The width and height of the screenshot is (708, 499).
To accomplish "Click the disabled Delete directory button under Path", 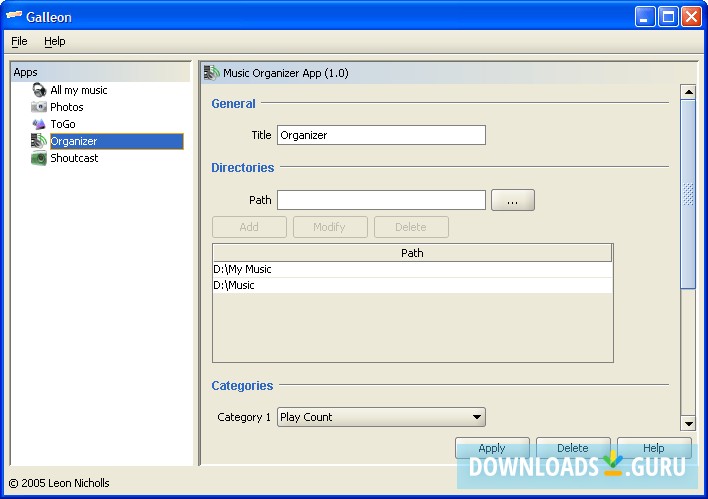I will coord(411,227).
